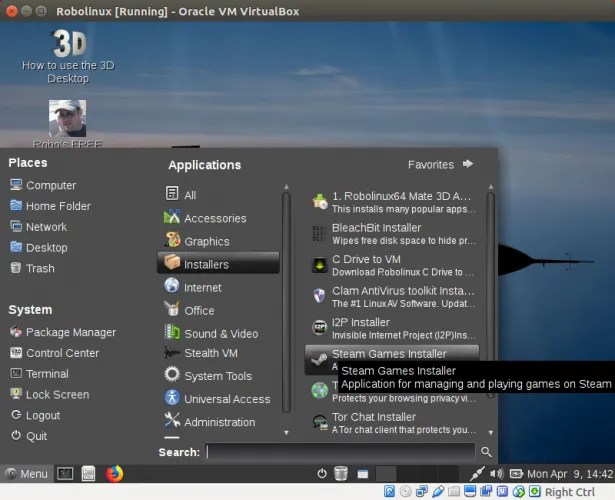Viewport: 615px width, 500px height.
Task: Open How to use the 3D Desktop
Action: tap(68, 57)
